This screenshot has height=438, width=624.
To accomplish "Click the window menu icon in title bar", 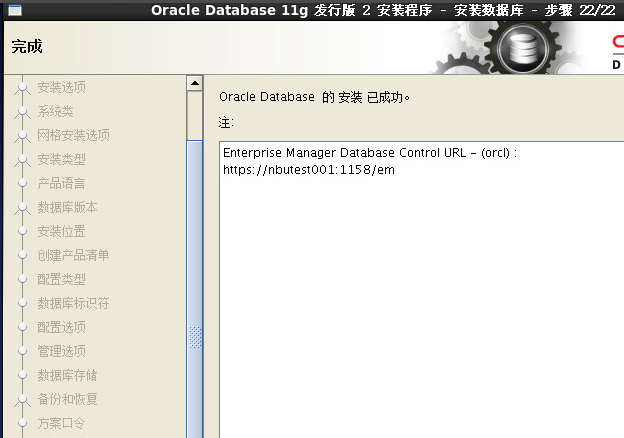I will pos(15,10).
